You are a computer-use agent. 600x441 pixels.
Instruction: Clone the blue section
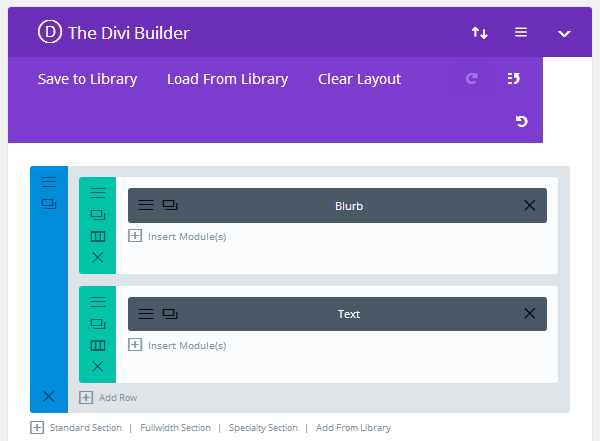point(49,204)
